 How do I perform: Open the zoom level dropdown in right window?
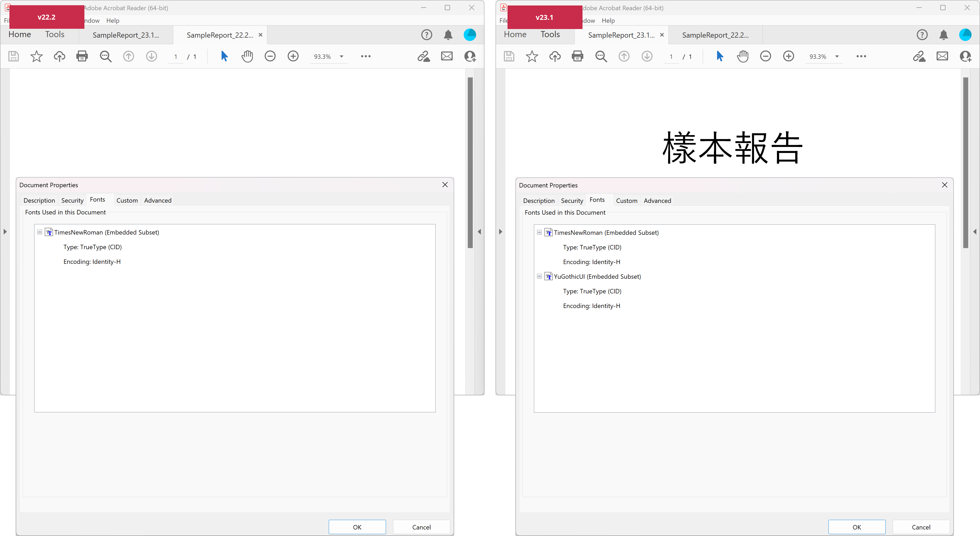pyautogui.click(x=837, y=57)
